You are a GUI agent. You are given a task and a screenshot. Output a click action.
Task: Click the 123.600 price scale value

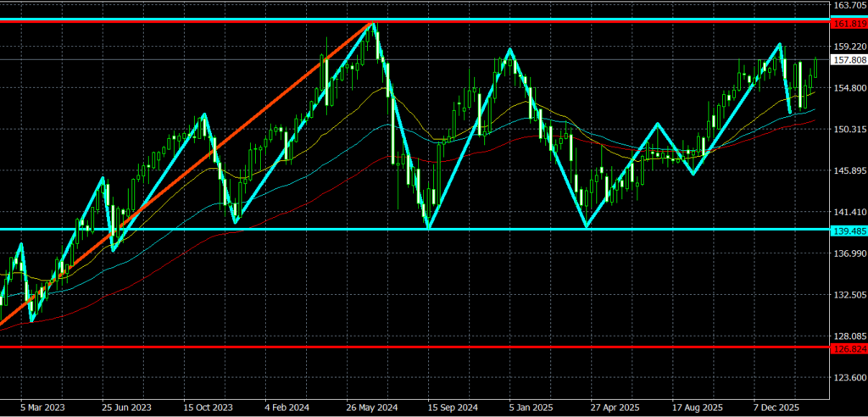(849, 377)
